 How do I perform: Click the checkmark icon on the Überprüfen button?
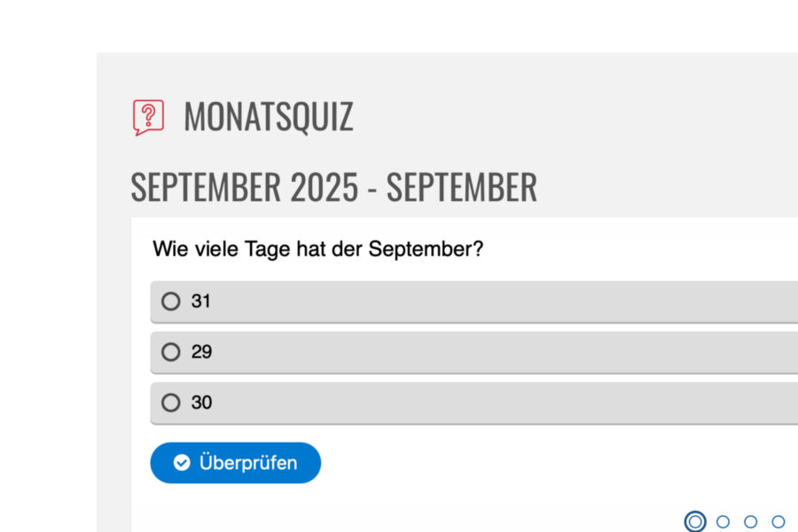180,462
